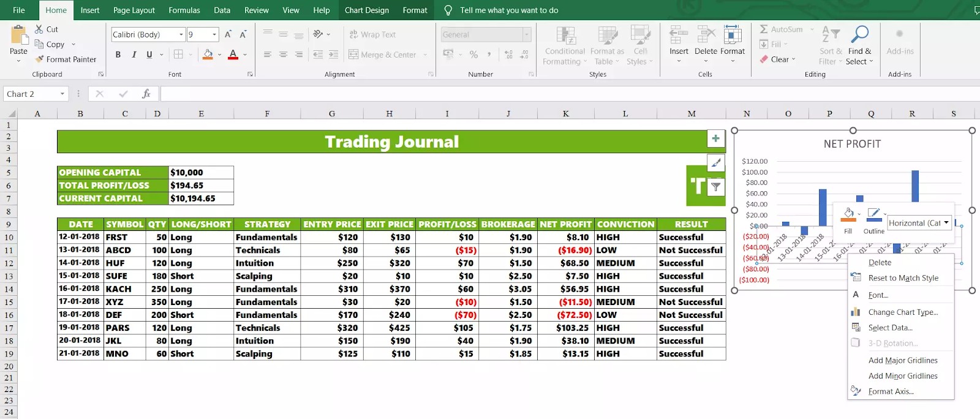Increase font size with the larger A icon
980x419 pixels.
228,34
